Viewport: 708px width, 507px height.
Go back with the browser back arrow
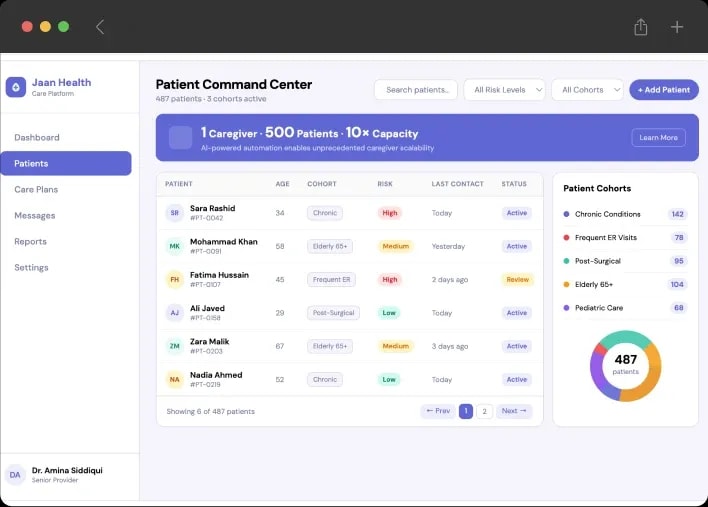(x=100, y=27)
